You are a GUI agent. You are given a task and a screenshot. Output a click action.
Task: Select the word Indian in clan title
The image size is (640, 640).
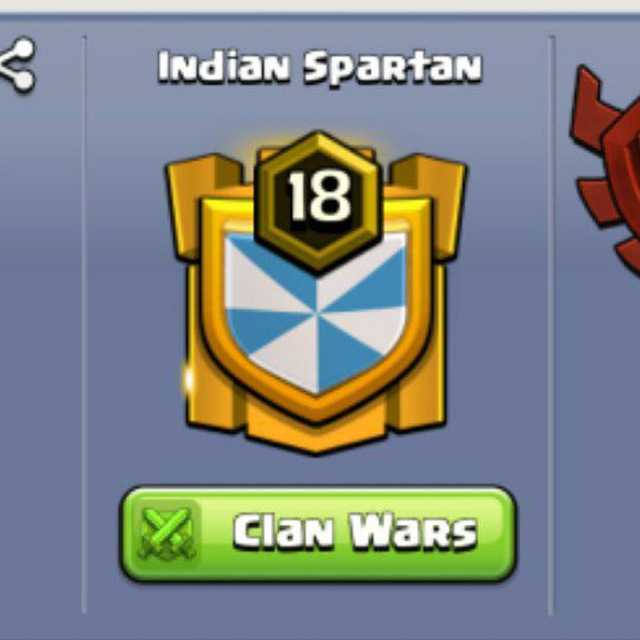tap(224, 67)
